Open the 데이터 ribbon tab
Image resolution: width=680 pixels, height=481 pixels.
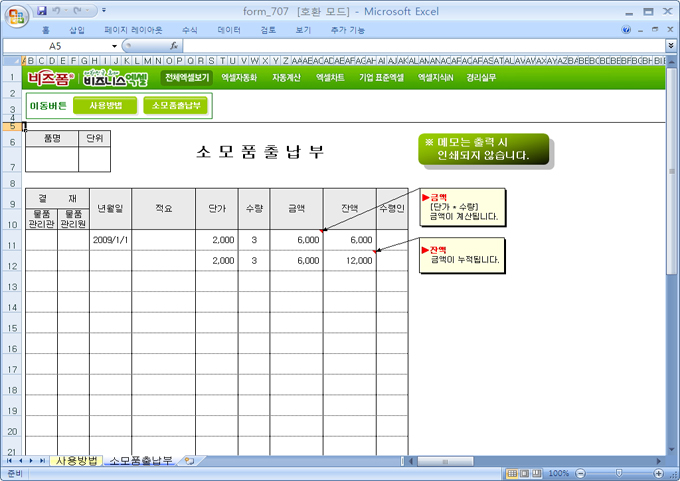(229, 30)
